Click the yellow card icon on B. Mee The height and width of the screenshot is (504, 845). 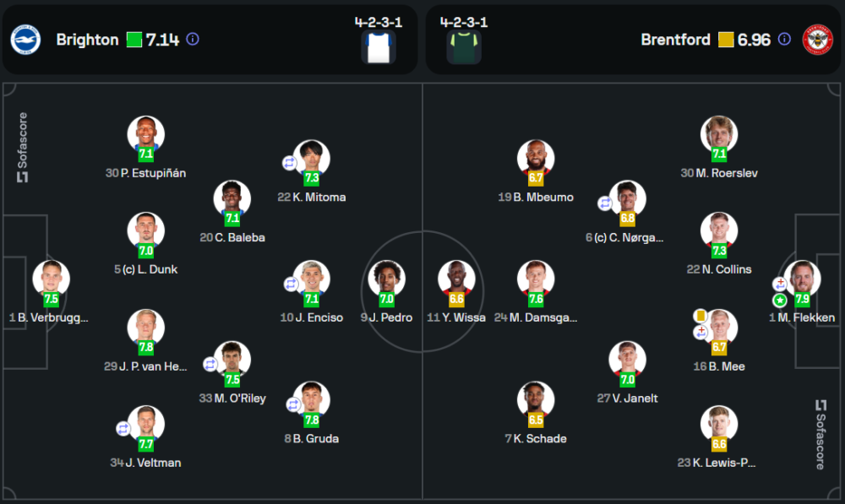701,315
